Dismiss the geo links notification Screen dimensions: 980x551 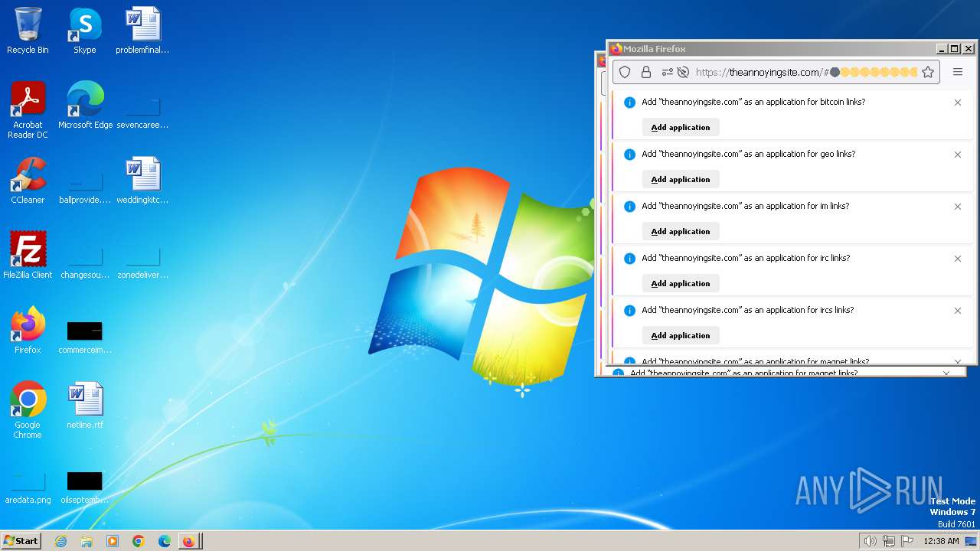click(958, 155)
